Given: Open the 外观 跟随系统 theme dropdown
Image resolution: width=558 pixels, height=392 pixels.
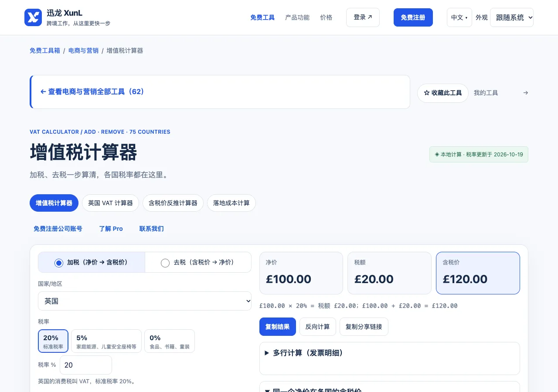Looking at the screenshot, I should coord(512,17).
